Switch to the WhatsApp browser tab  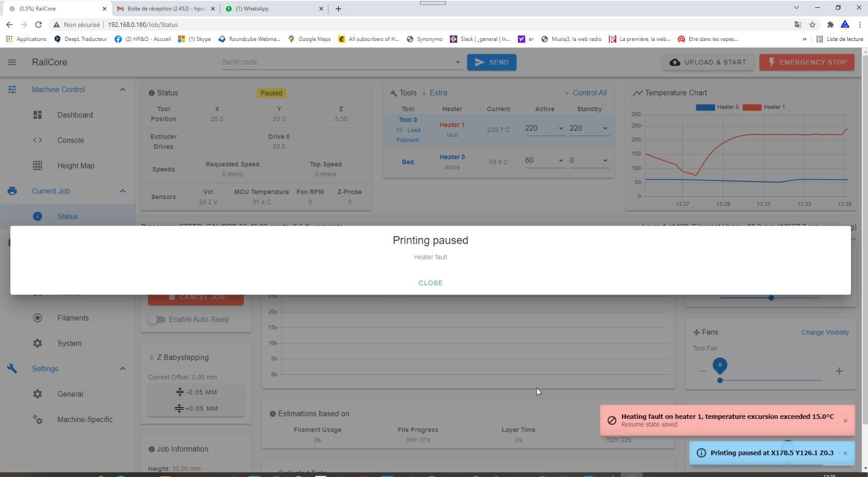(275, 8)
